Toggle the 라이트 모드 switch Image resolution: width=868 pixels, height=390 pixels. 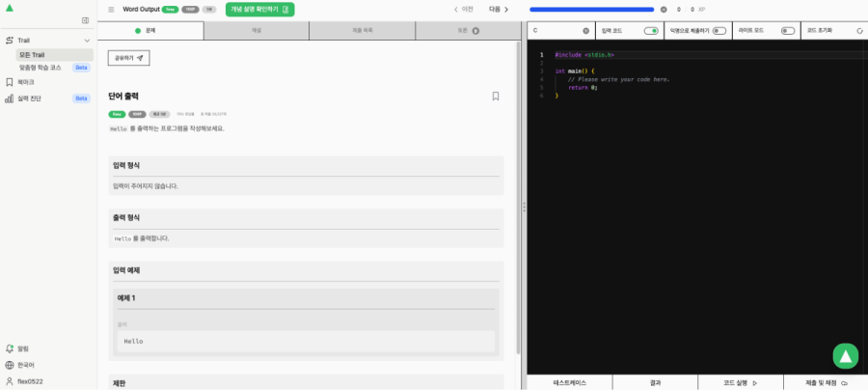pos(788,31)
